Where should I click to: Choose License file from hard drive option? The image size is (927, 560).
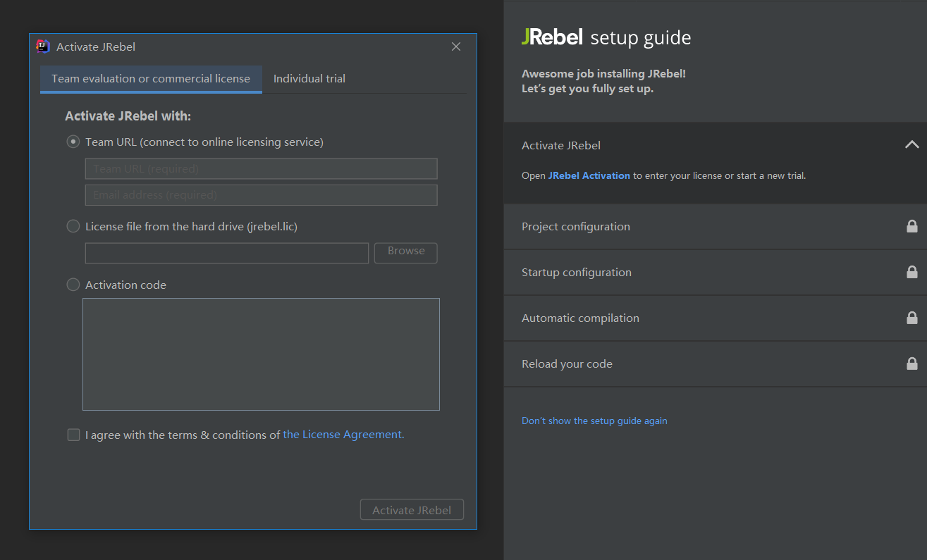73,226
